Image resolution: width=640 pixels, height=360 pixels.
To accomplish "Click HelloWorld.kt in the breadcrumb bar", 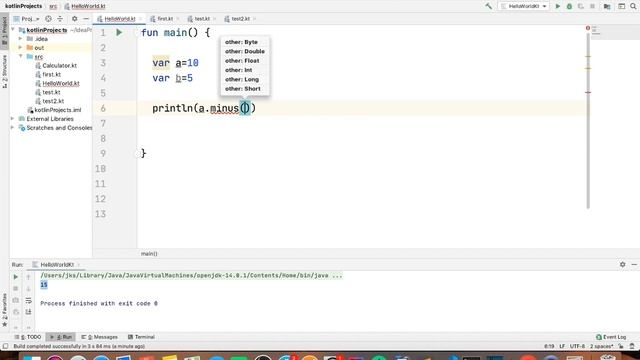I will coord(85,6).
